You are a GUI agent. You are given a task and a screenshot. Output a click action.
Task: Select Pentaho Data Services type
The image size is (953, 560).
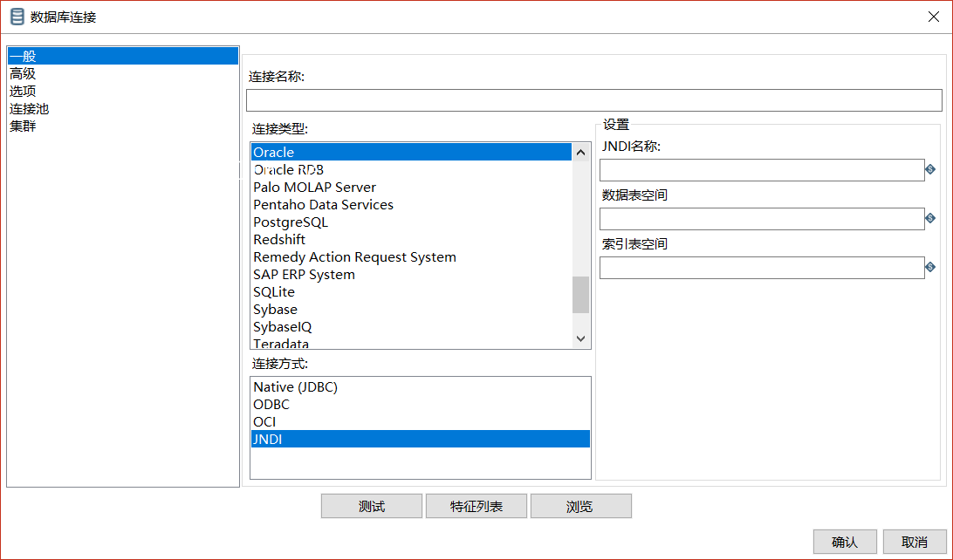click(x=411, y=205)
